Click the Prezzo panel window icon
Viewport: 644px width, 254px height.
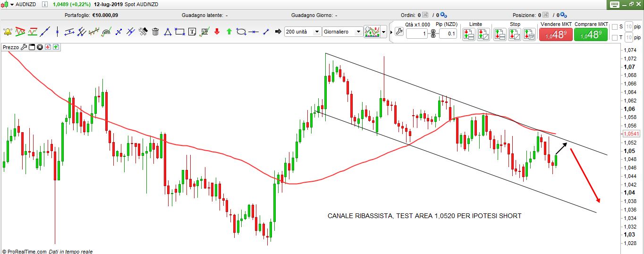pyautogui.click(x=32, y=47)
